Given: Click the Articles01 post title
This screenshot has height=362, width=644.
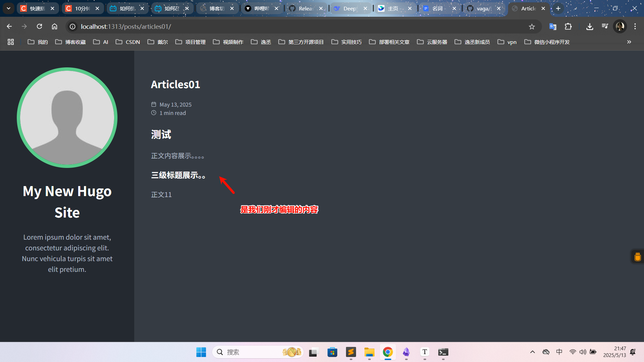Looking at the screenshot, I should point(176,84).
